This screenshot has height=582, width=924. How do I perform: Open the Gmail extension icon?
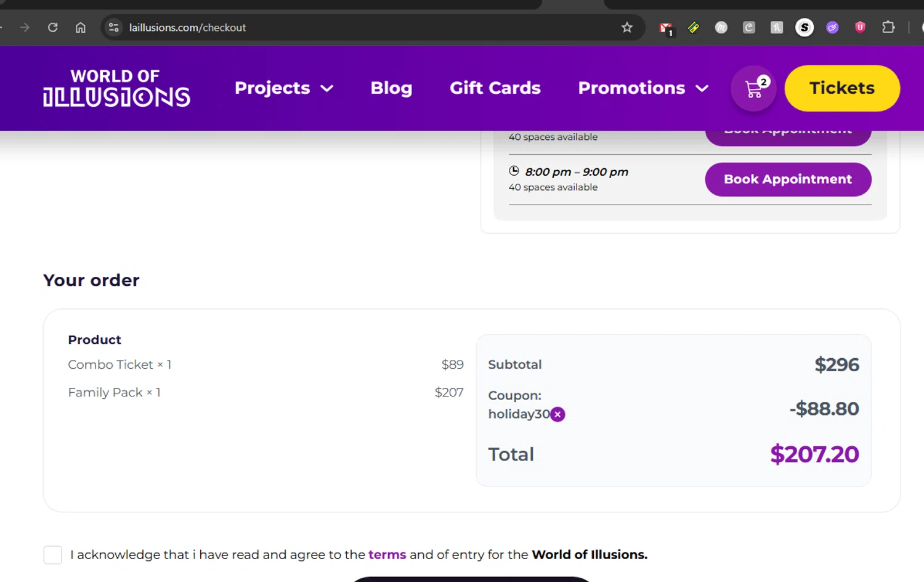click(x=666, y=28)
